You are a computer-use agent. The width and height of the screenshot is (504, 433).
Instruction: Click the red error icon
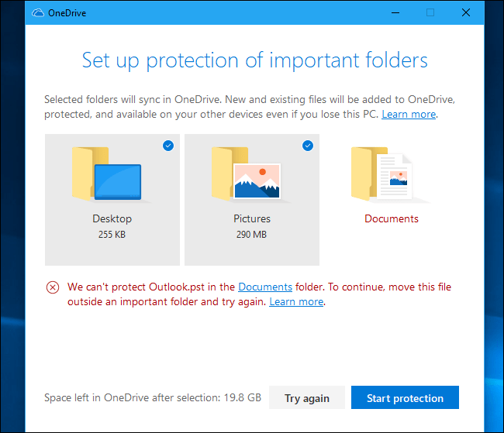point(53,287)
